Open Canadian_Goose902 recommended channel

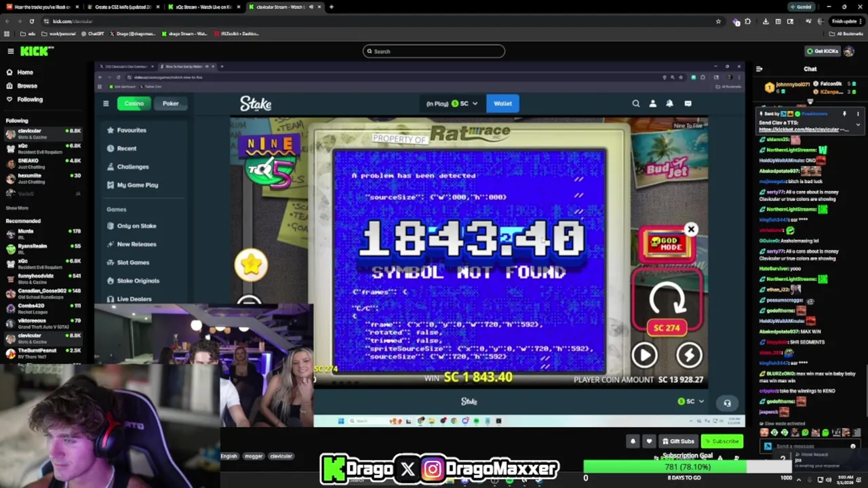click(x=42, y=293)
